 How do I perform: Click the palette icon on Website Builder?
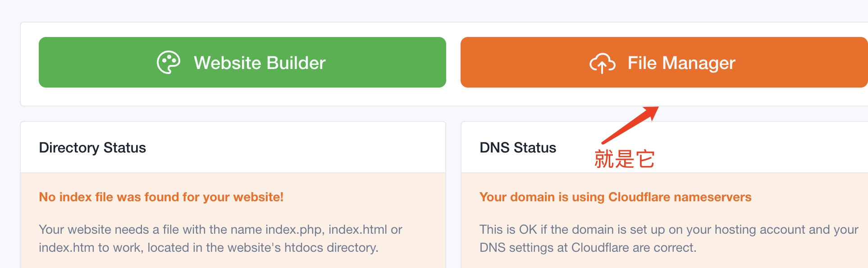click(169, 62)
